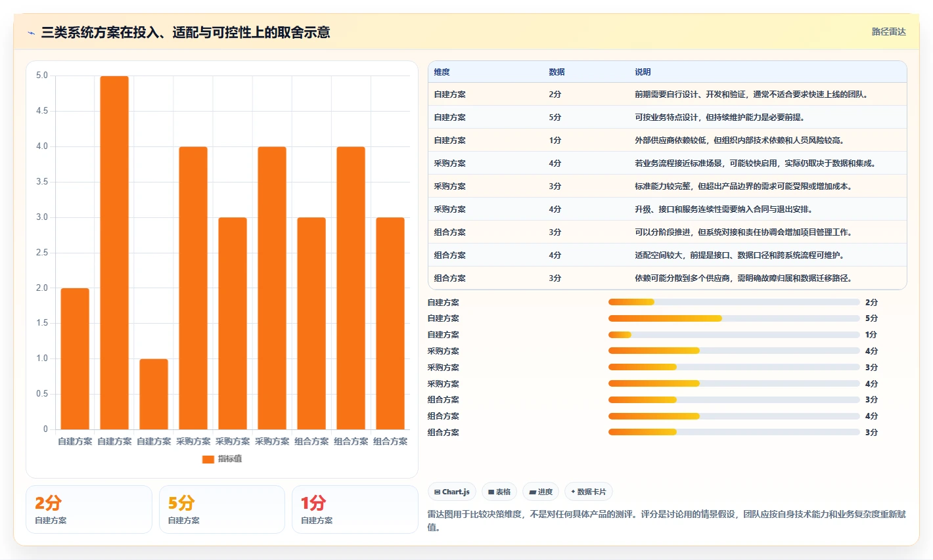Click the row about 升级、接口和服务连续性
This screenshot has height=560, width=933.
click(x=668, y=209)
